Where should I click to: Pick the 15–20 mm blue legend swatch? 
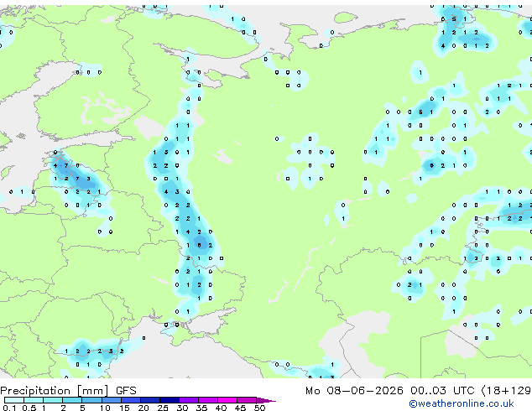(x=130, y=400)
